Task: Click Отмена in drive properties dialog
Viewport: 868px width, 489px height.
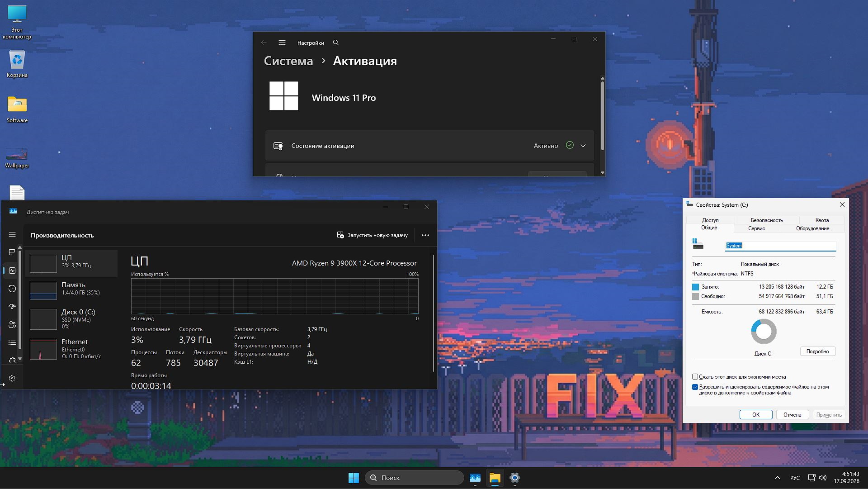Action: point(792,415)
